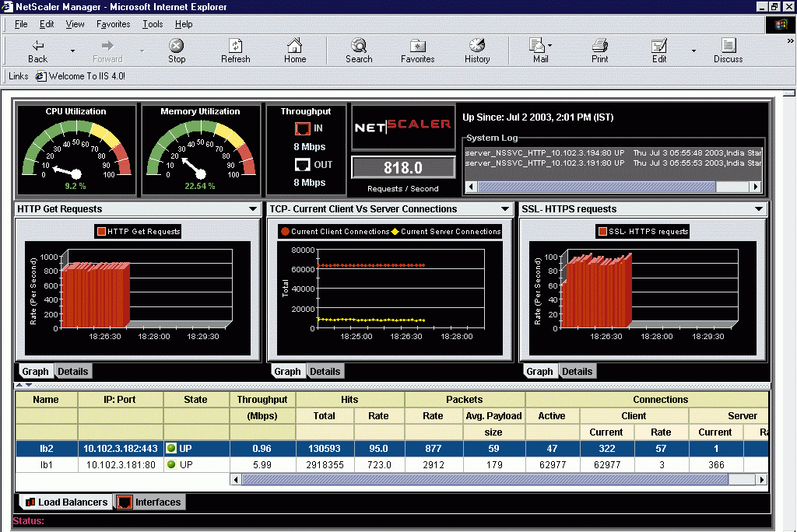
Task: Click IP address 10.102.3.181:80
Action: point(121,465)
